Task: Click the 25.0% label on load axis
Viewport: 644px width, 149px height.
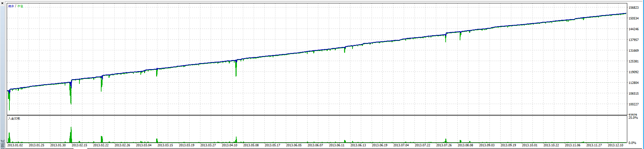Action: point(633,118)
